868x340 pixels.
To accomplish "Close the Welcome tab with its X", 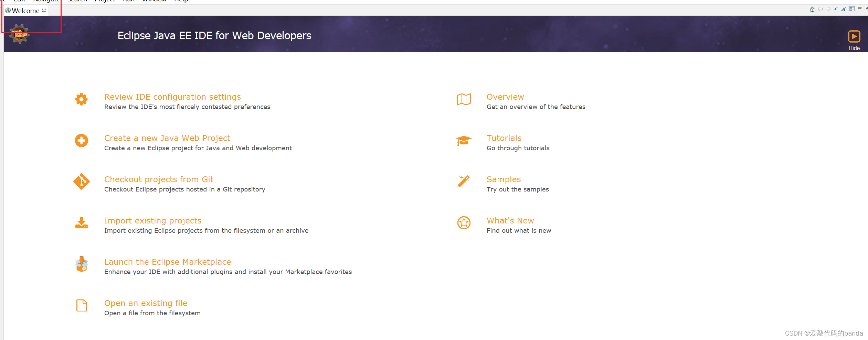I will (44, 10).
